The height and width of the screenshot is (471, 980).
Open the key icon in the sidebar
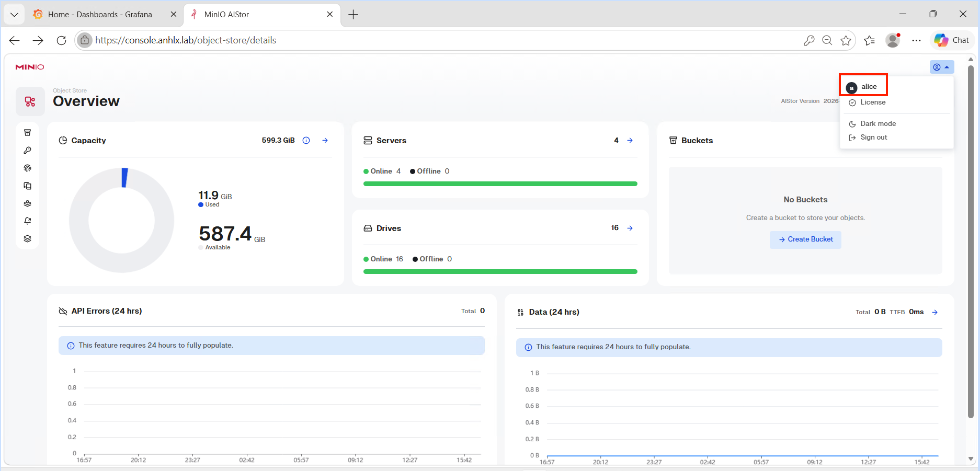[28, 151]
